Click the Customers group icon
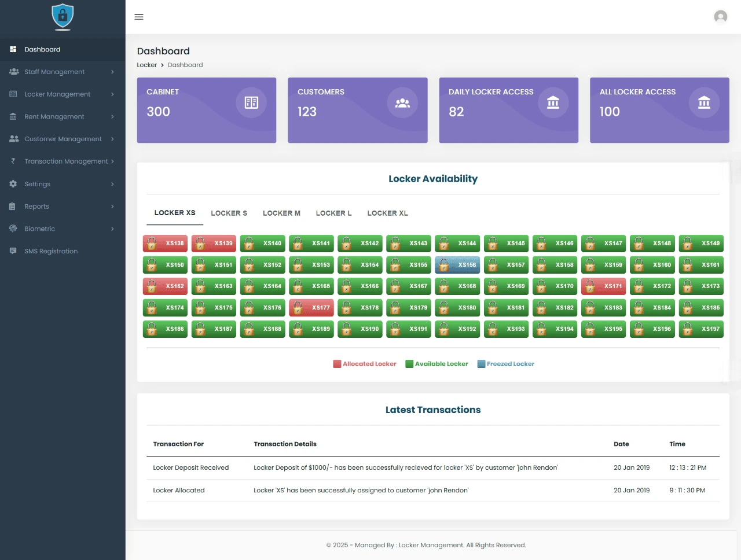Image resolution: width=741 pixels, height=560 pixels. pyautogui.click(x=402, y=102)
